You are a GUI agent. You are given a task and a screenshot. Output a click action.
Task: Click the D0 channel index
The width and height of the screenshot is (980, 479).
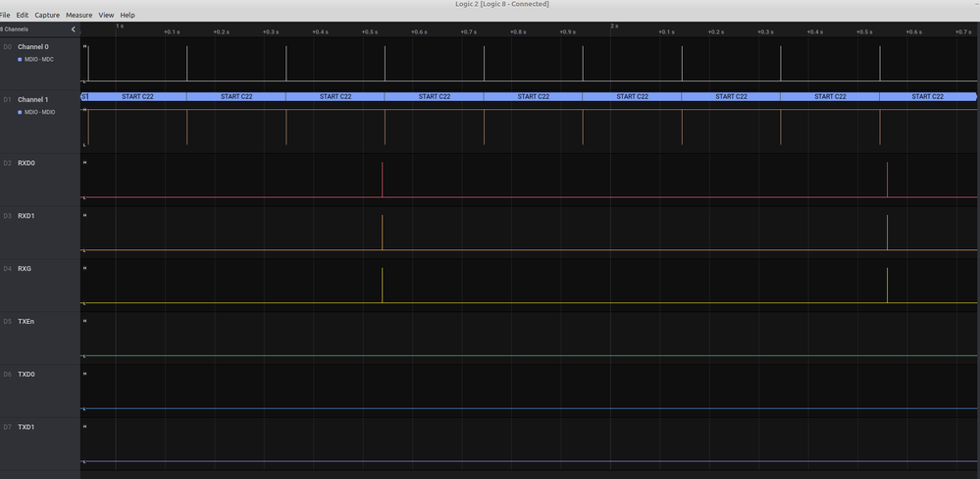coord(8,47)
